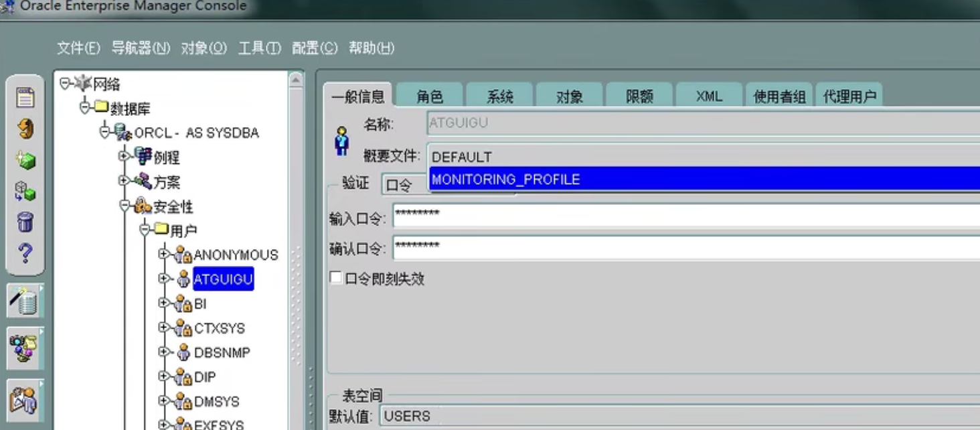This screenshot has height=430, width=980.
Task: Switch to the 角色 tab
Action: point(430,96)
